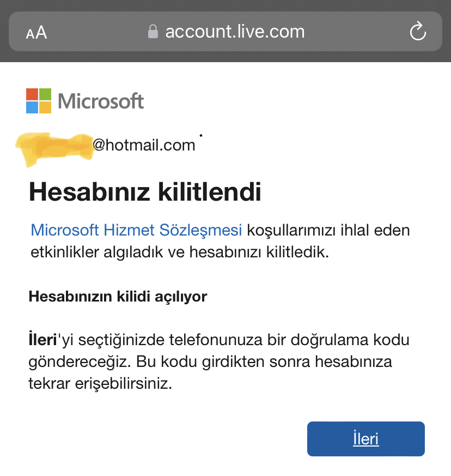Click the @hotmail.com email address

point(144,145)
